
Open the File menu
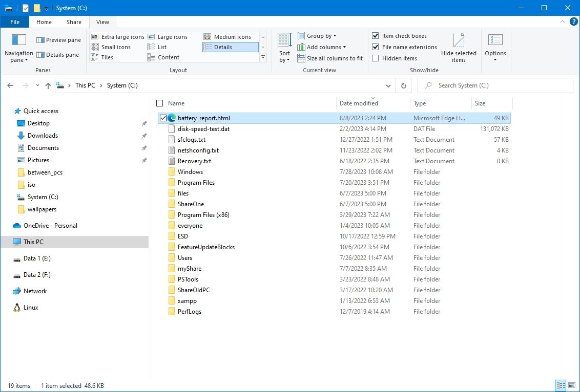(15, 22)
